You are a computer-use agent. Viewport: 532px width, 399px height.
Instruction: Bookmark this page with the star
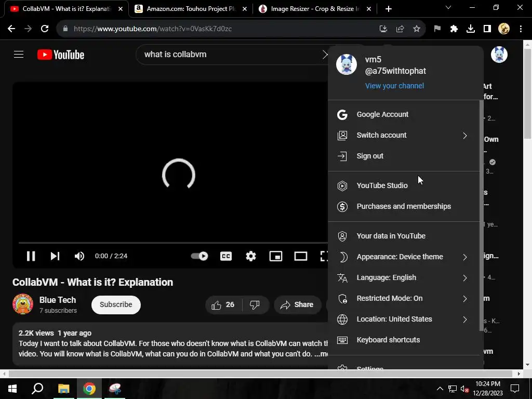[x=417, y=29]
